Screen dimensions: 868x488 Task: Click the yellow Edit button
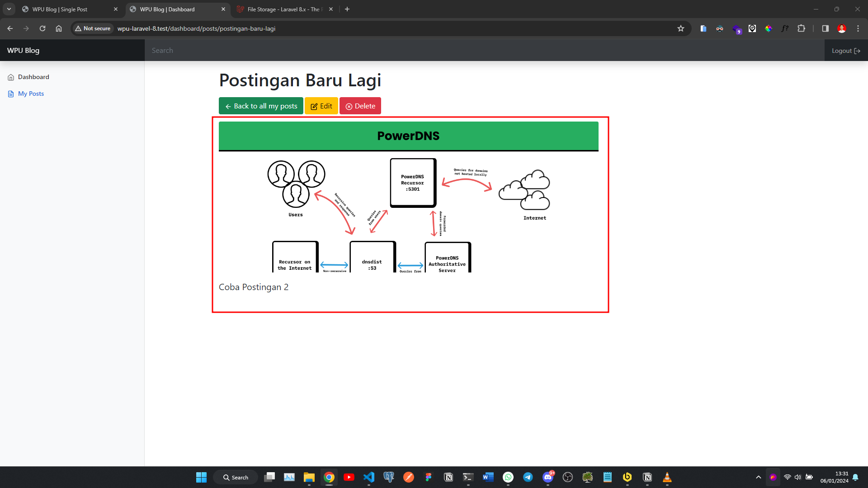[x=321, y=106]
